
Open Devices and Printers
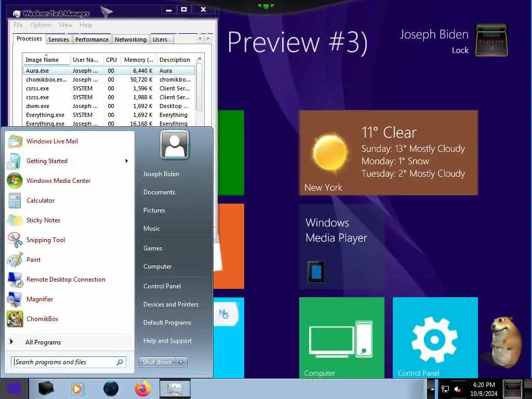tap(170, 304)
